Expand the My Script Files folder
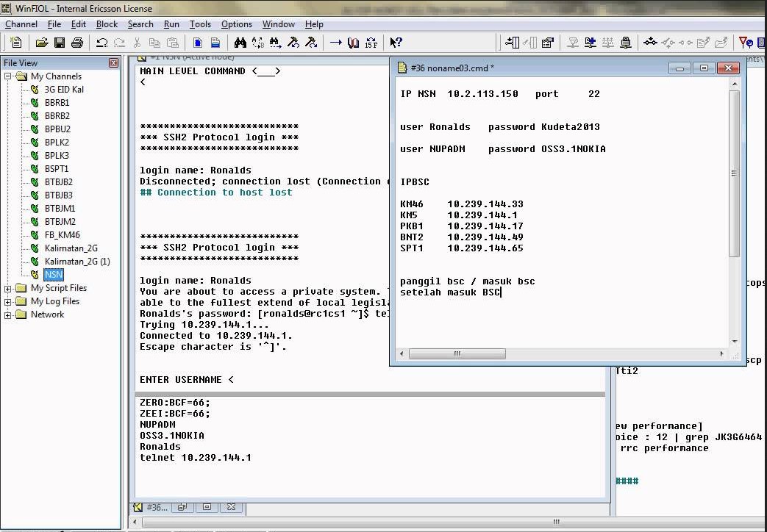Viewport: 767px width, 532px height. (x=7, y=287)
